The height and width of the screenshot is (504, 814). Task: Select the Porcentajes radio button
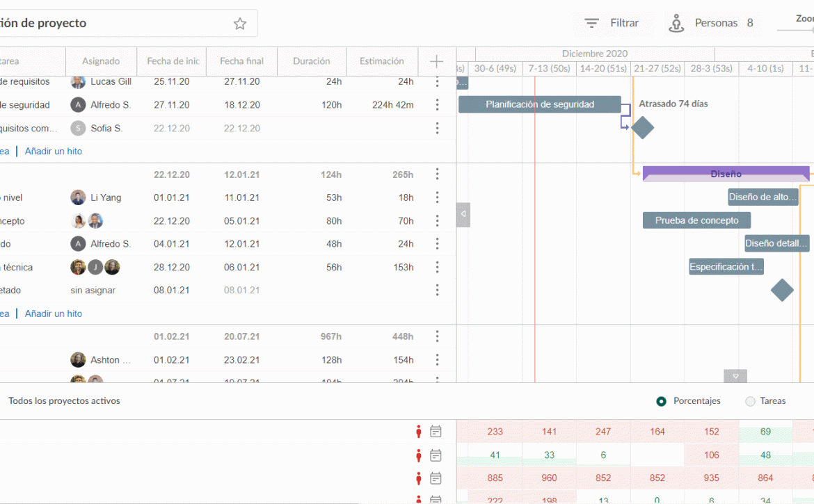pyautogui.click(x=661, y=401)
